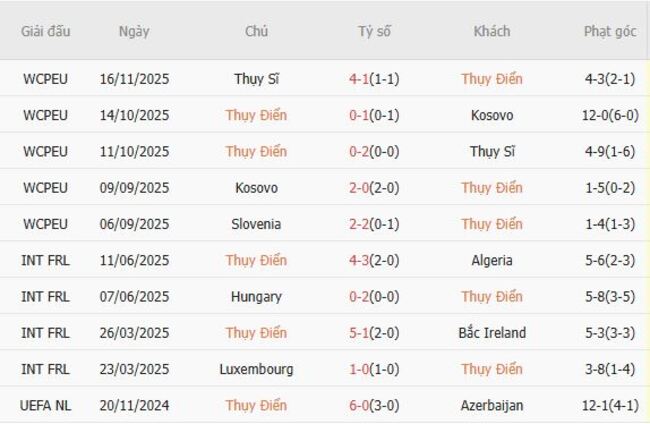The height and width of the screenshot is (424, 650).
Task: Click the Tỷ số column header
Action: (x=374, y=31)
